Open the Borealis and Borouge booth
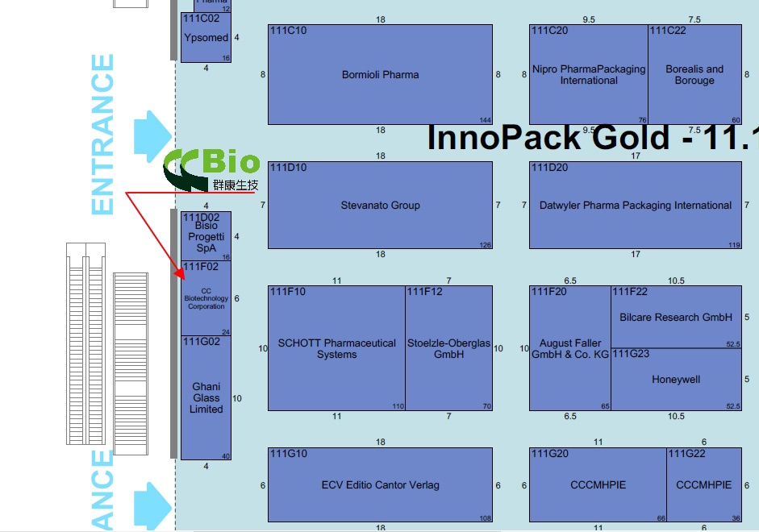This screenshot has height=532, width=759. (694, 74)
